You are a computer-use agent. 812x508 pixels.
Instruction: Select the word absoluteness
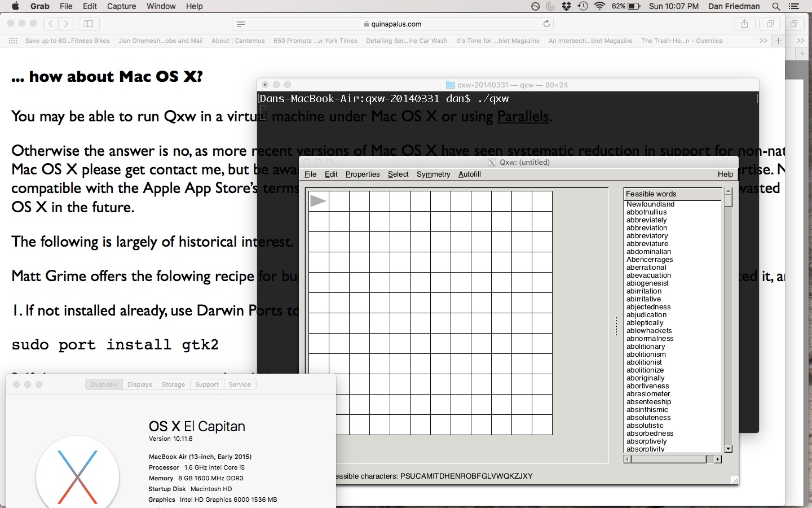(x=648, y=418)
